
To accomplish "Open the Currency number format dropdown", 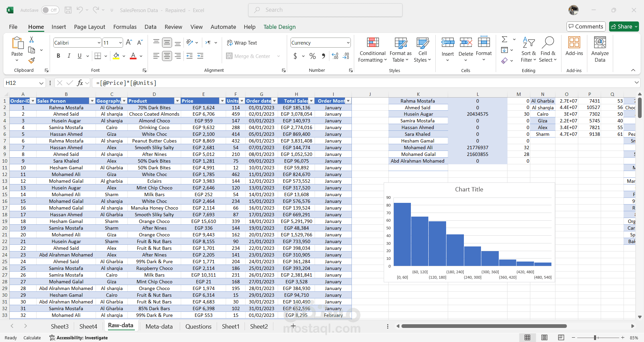I will (348, 43).
